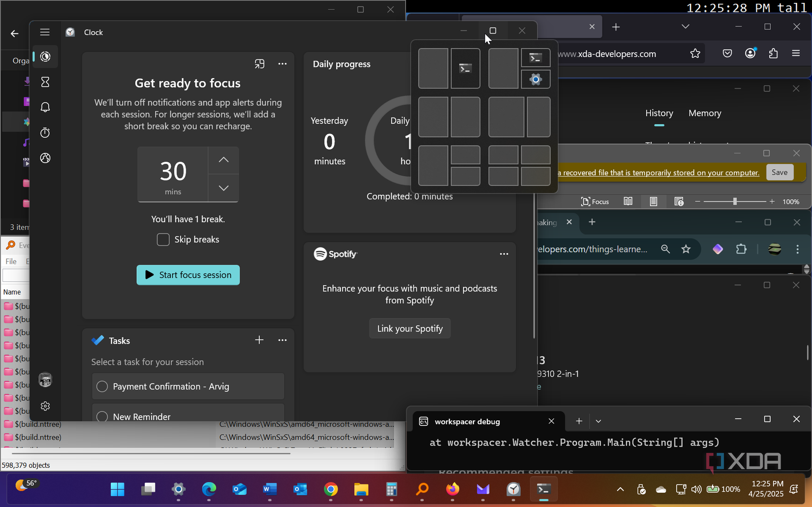
Task: Select the New Reminder task
Action: point(188,416)
